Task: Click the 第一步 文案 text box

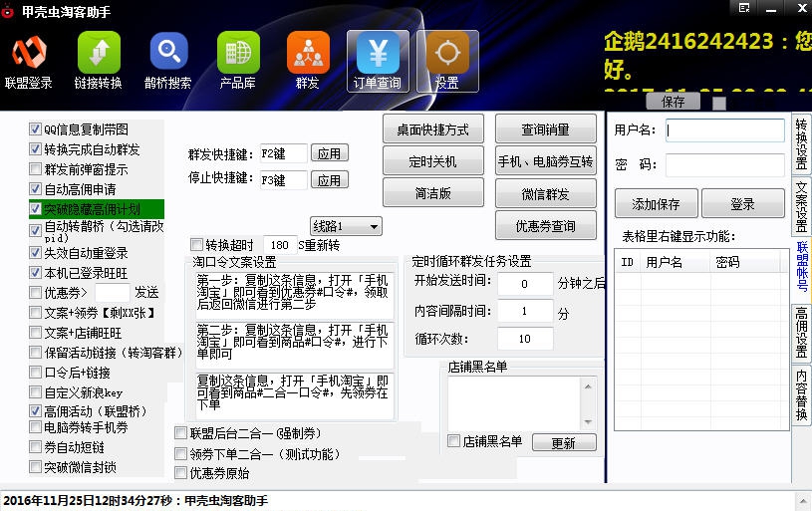Action: pyautogui.click(x=294, y=295)
